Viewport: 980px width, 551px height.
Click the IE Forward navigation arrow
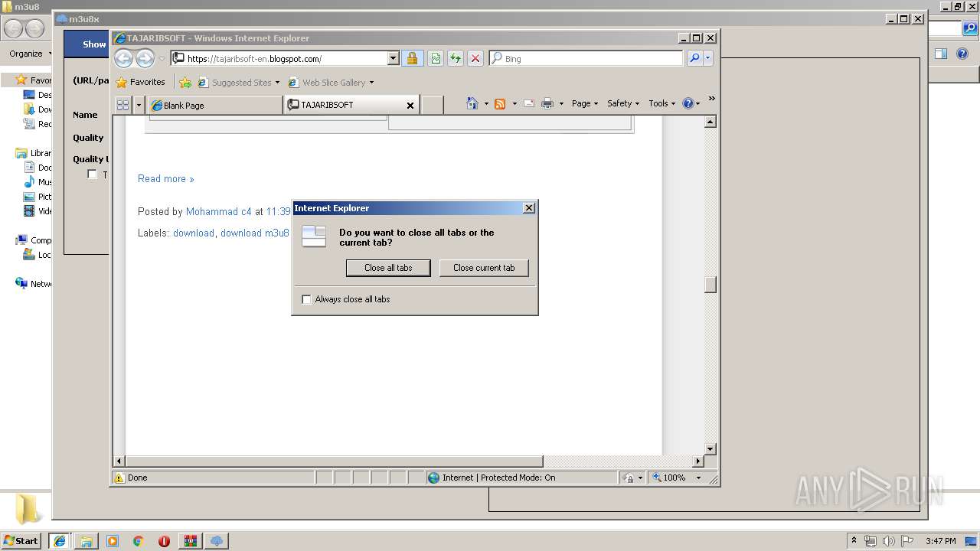point(145,58)
